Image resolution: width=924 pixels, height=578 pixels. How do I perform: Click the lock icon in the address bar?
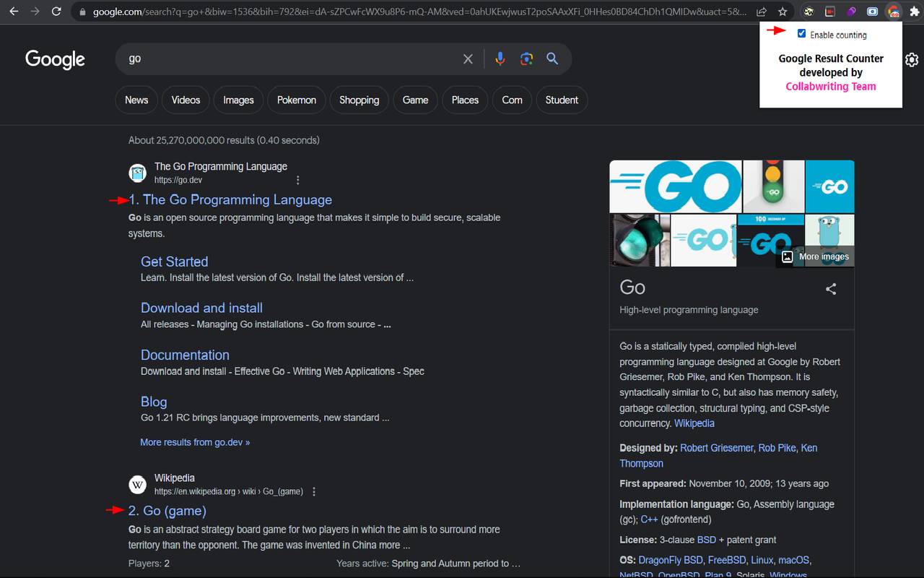[82, 12]
